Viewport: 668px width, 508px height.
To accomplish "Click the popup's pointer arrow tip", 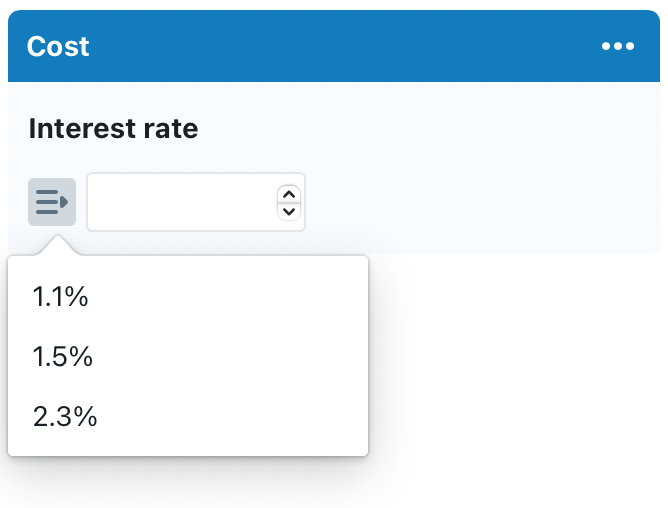I will tap(59, 240).
